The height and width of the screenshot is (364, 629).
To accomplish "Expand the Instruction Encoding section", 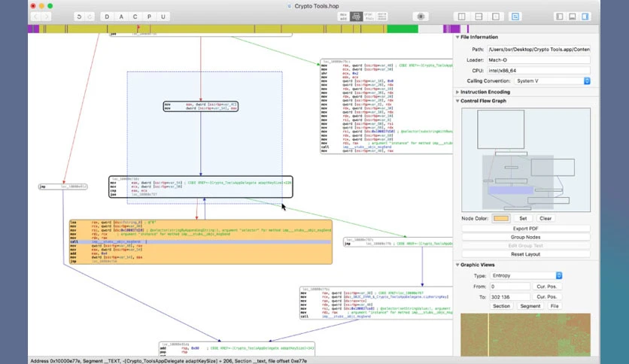I will [457, 92].
